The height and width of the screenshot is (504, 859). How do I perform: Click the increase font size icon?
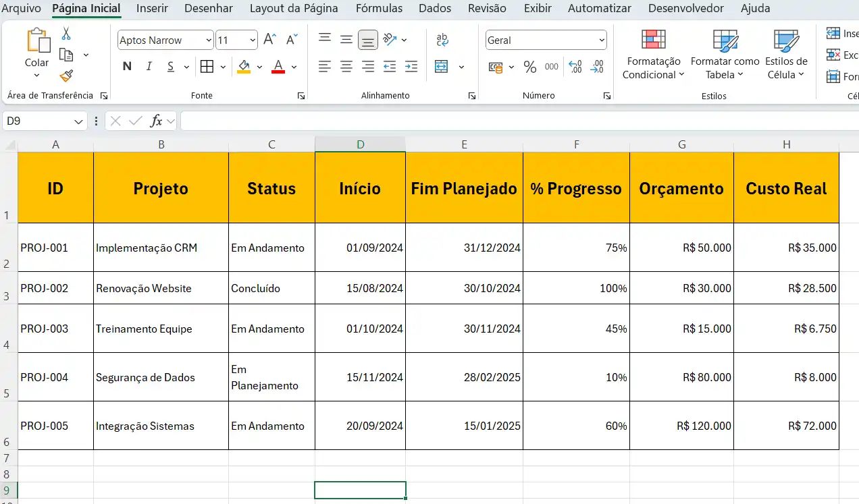coord(269,40)
